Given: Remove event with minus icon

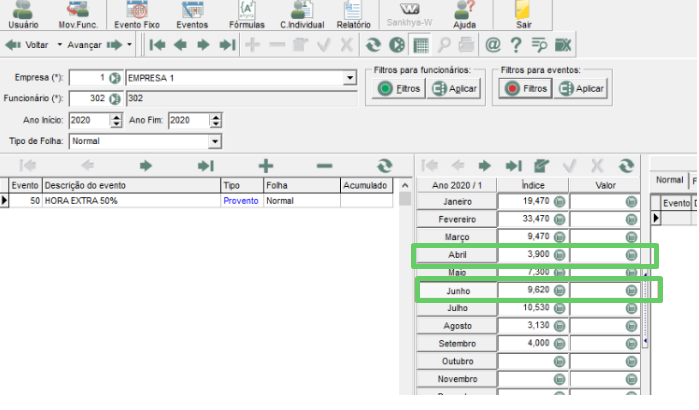Looking at the screenshot, I should coord(324,166).
